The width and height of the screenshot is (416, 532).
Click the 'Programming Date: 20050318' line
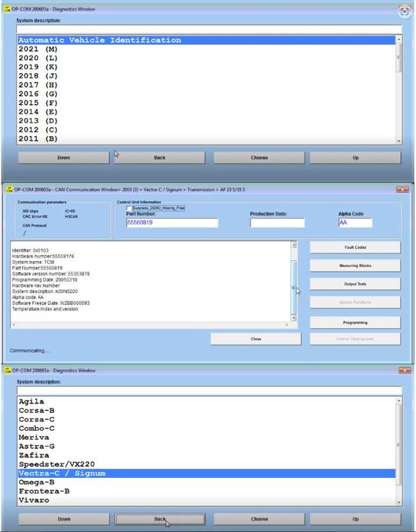coord(44,280)
